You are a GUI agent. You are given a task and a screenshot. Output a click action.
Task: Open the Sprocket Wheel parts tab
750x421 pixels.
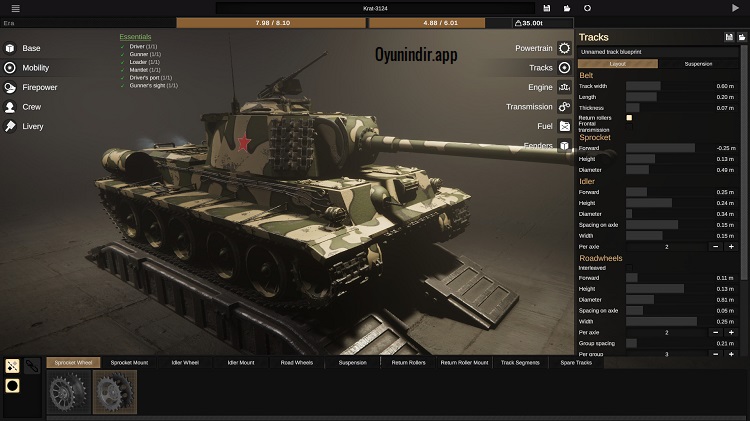pyautogui.click(x=73, y=363)
